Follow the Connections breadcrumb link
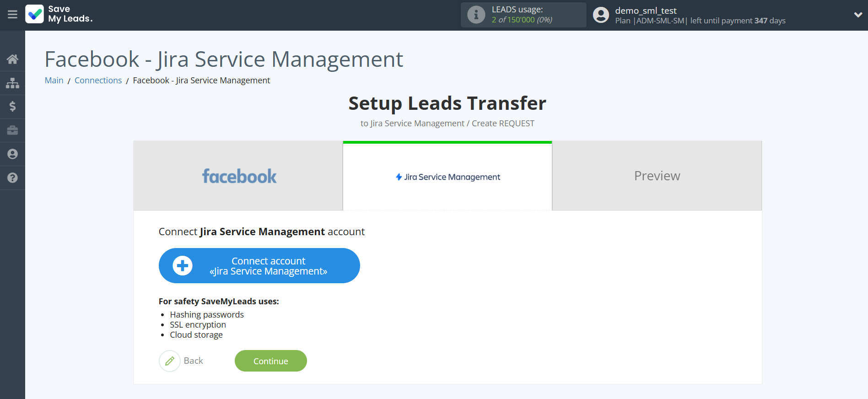868x399 pixels. point(98,81)
